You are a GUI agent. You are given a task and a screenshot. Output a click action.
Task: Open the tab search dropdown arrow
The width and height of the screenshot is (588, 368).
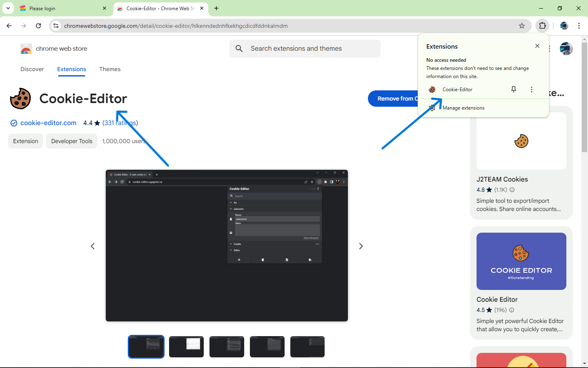pyautogui.click(x=8, y=8)
